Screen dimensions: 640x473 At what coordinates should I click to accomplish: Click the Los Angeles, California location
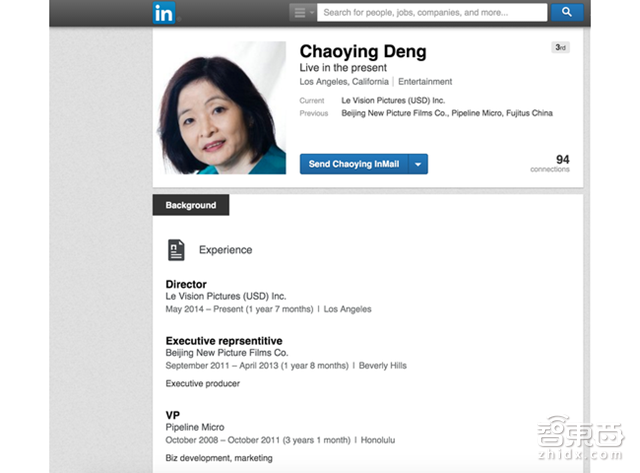pos(344,82)
